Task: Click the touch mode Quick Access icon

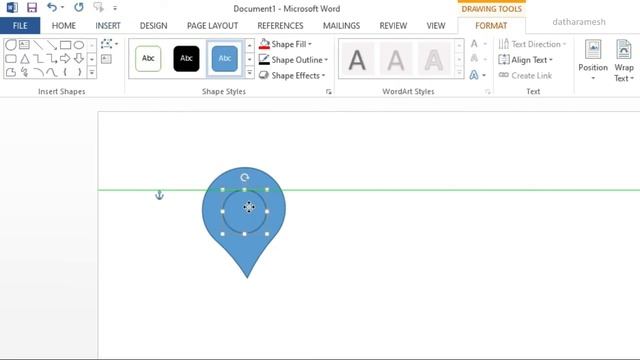Action: point(98,7)
